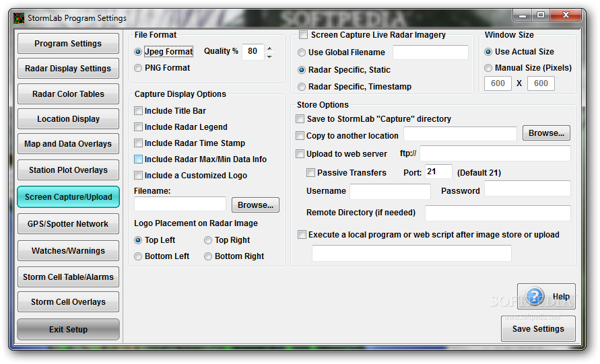
Task: Click the copy location path field
Action: (x=461, y=134)
